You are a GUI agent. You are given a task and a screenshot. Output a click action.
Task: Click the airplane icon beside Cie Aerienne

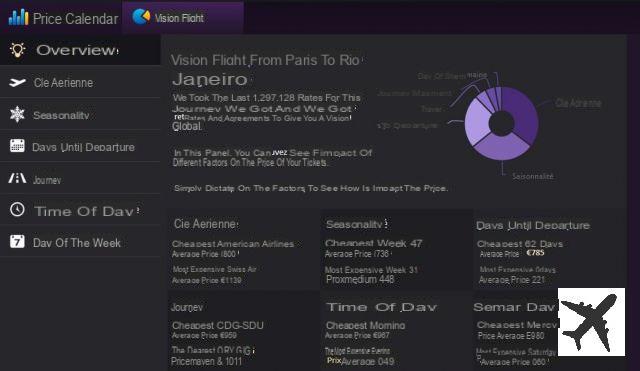tap(17, 83)
